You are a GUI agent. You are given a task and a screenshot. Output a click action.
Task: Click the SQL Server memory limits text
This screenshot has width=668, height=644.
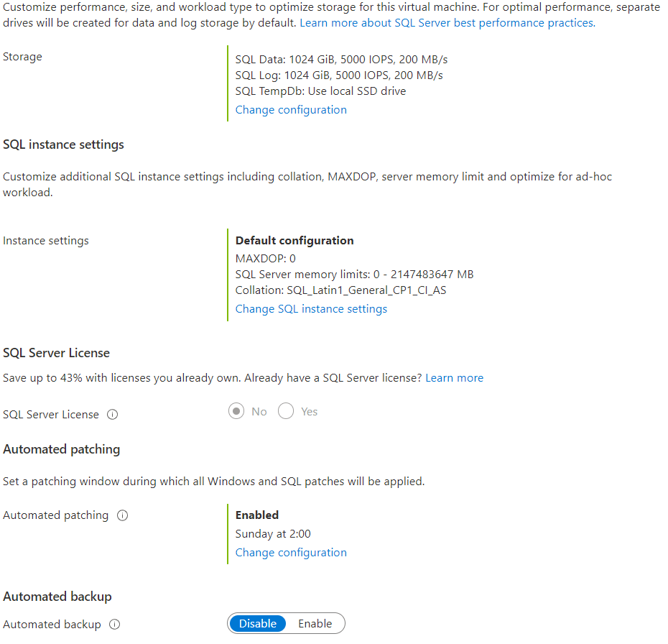[354, 275]
